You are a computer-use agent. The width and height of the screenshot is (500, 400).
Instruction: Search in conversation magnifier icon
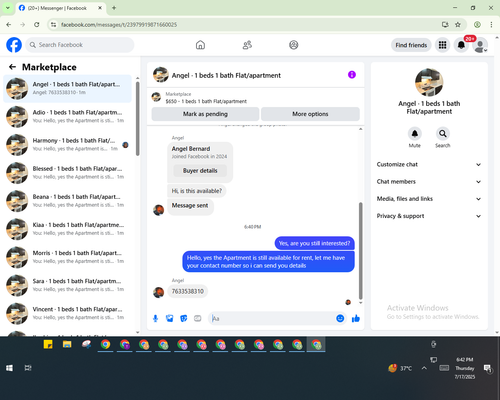pos(443,134)
